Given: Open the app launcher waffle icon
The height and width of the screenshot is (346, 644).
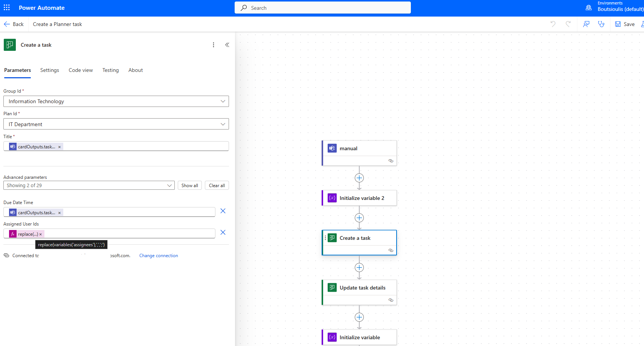Looking at the screenshot, I should point(7,8).
